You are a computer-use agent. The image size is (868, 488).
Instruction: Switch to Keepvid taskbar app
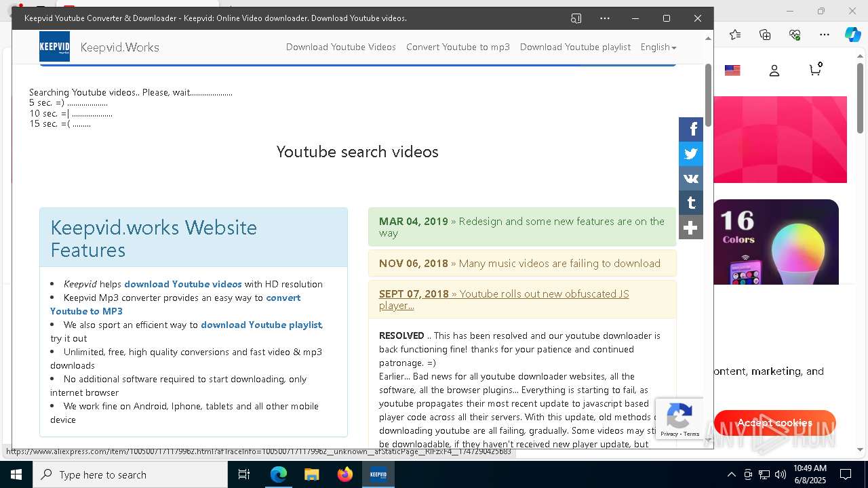pos(378,474)
